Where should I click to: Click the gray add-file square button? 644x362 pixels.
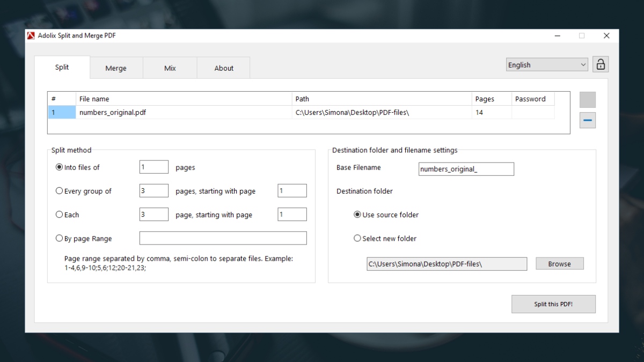tap(588, 100)
